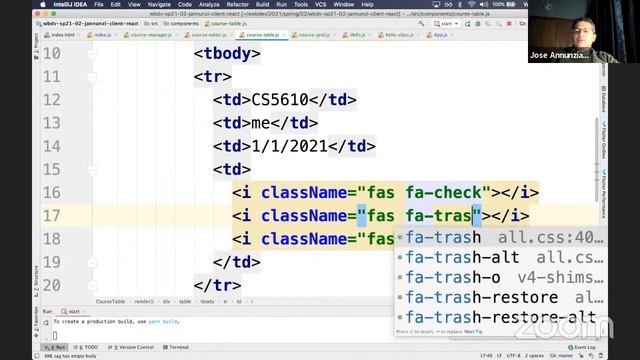Click the Bluetooth icon in the menu bar
The width and height of the screenshot is (640, 360).
(x=460, y=4)
